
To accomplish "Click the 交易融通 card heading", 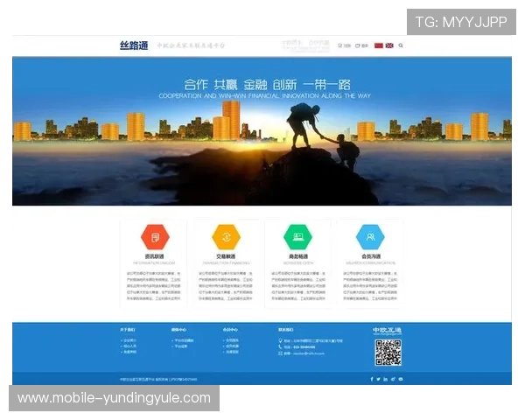I will tap(226, 256).
